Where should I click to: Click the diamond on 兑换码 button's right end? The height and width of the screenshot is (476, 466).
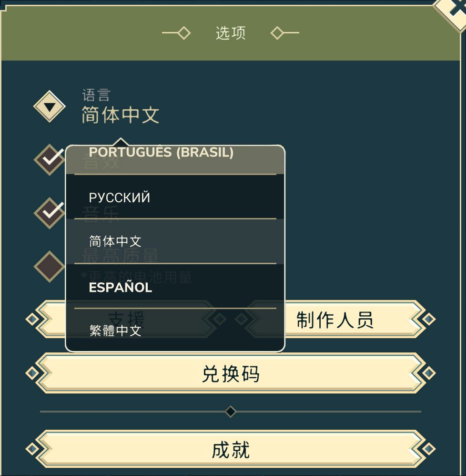(x=429, y=373)
